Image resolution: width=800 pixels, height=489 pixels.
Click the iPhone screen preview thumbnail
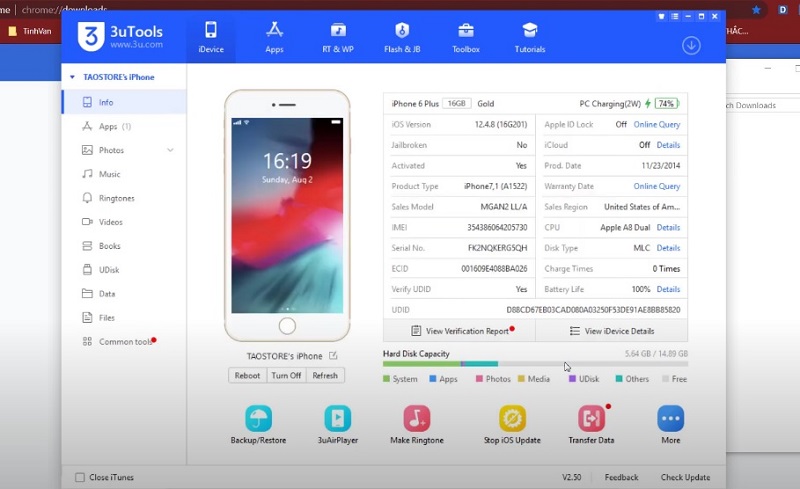coord(287,215)
